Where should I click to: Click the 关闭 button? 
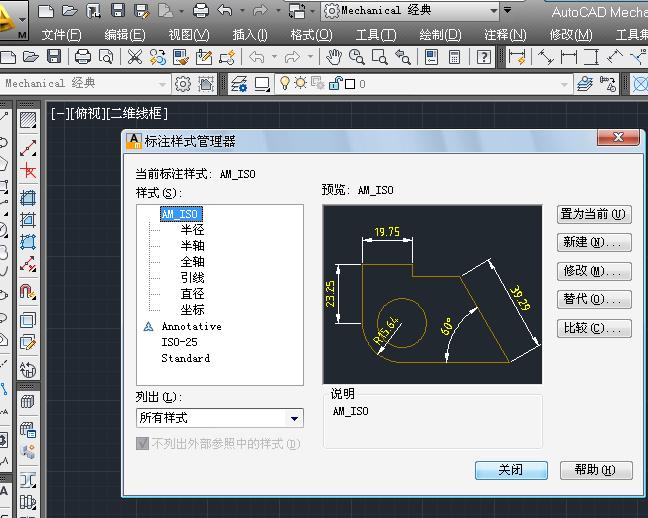[511, 470]
